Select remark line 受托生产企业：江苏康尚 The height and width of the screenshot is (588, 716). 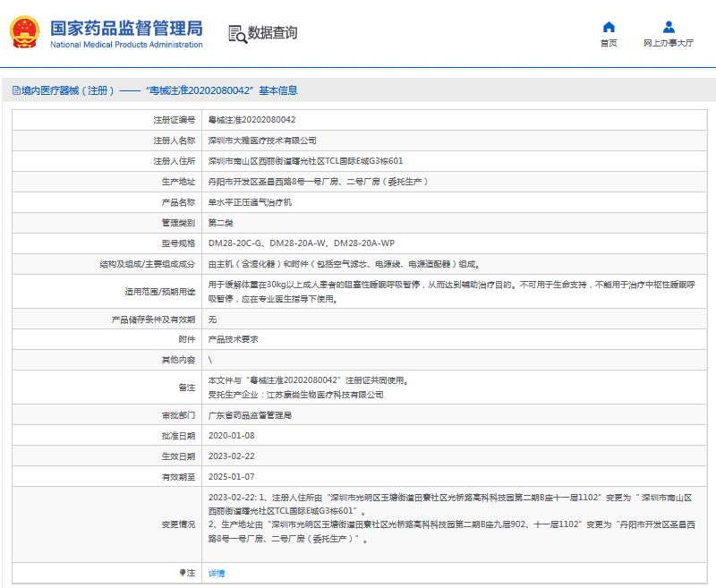295,395
